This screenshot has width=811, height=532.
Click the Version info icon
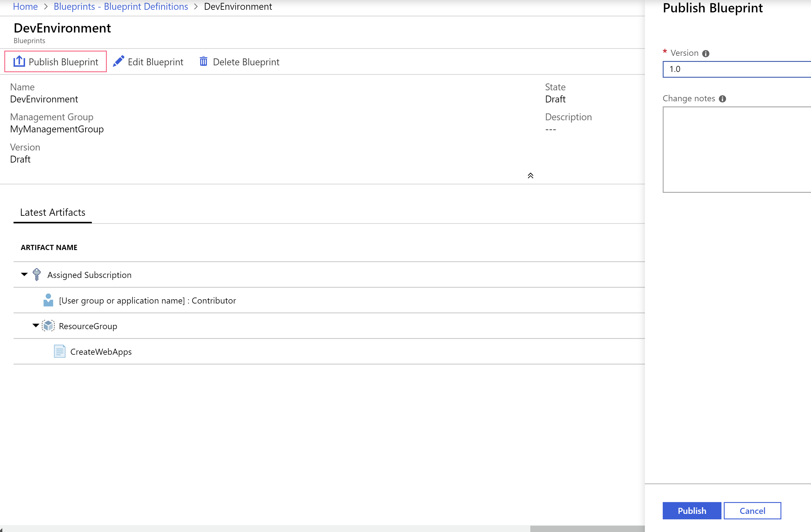706,54
